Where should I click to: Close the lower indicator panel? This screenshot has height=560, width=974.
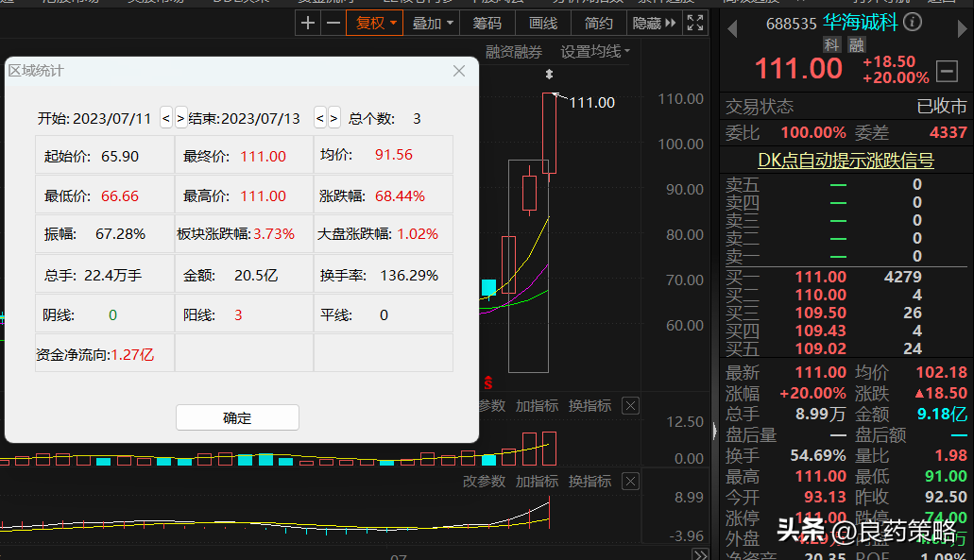click(630, 482)
